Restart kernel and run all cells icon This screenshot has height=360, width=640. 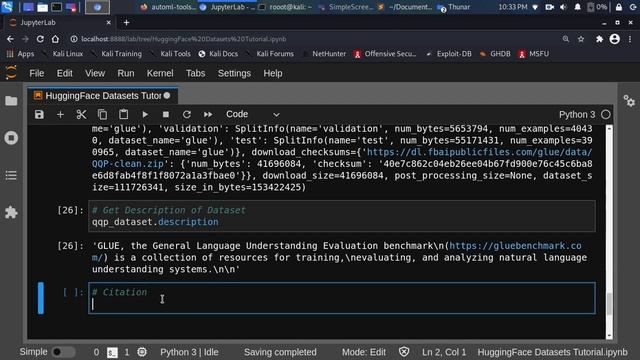coord(208,114)
